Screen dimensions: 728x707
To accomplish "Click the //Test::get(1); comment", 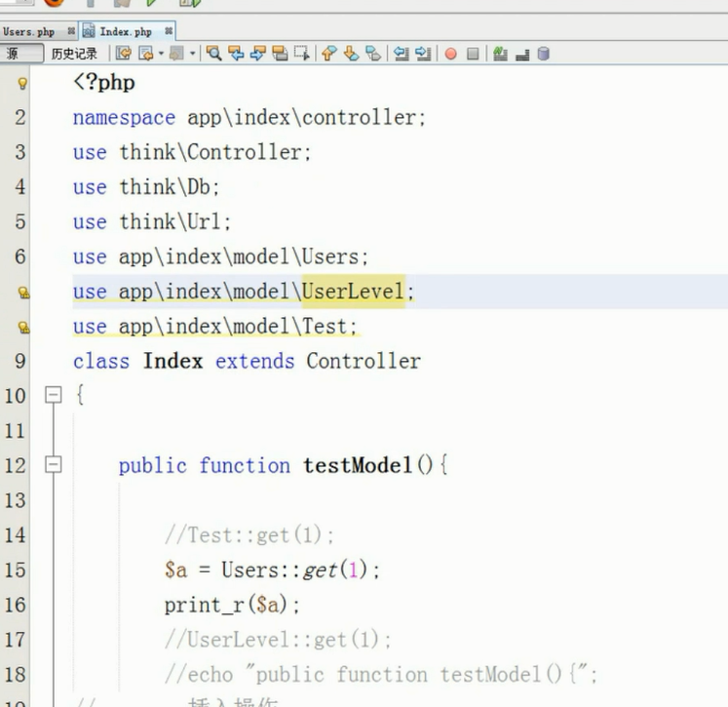I will point(249,535).
